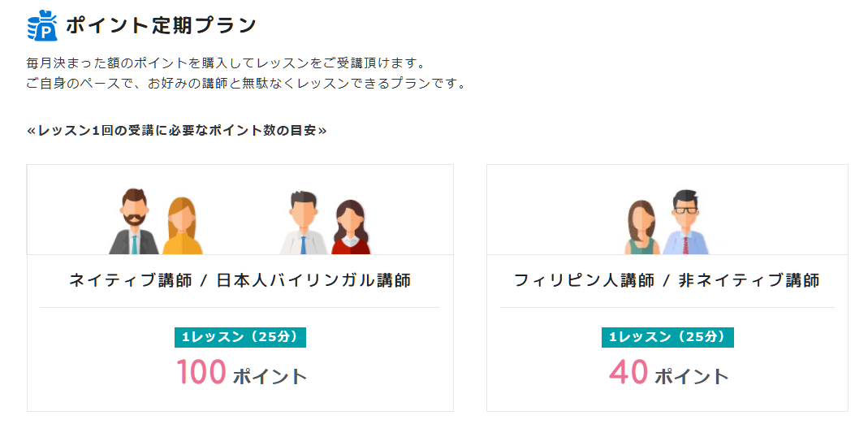Click the ポイント label next to 100
This screenshot has width=868, height=424.
click(x=270, y=377)
